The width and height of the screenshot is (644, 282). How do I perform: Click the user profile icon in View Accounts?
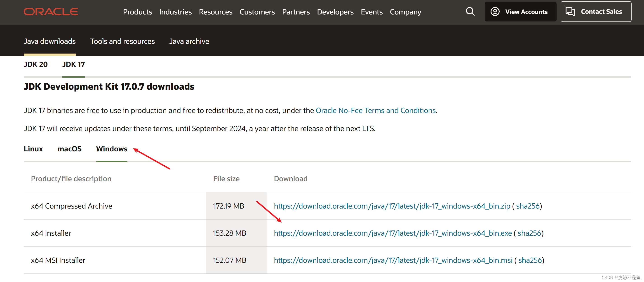pos(495,12)
